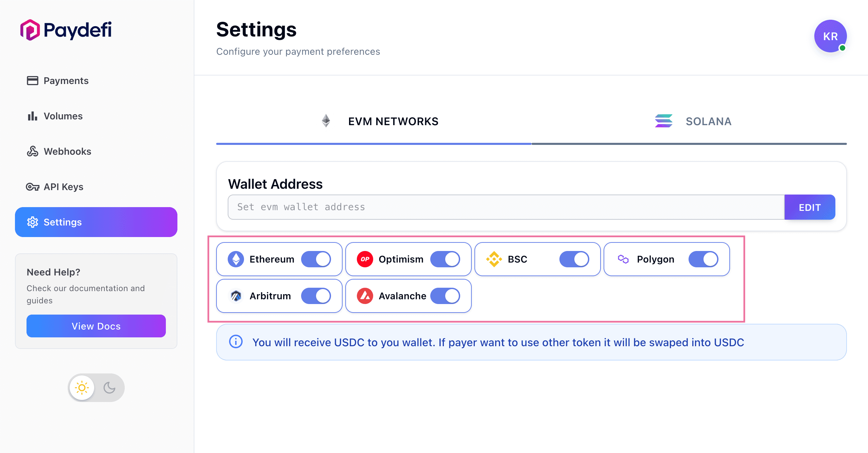
Task: Select light mode sun icon
Action: point(82,388)
